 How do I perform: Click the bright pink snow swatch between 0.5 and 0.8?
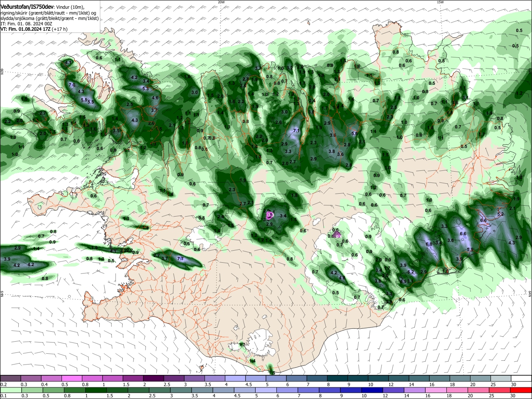point(71,379)
